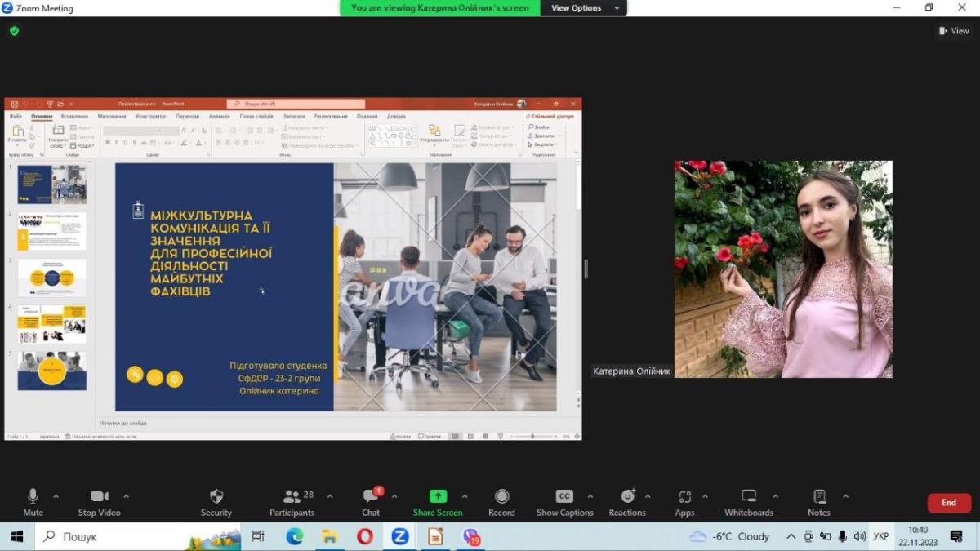Switch to Вставлення ribbon tab
The height and width of the screenshot is (551, 980).
74,116
